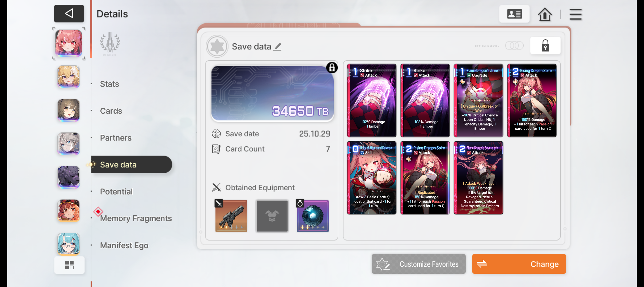This screenshot has height=287, width=644.
Task: Edit the Save data name pencil icon
Action: tap(278, 47)
